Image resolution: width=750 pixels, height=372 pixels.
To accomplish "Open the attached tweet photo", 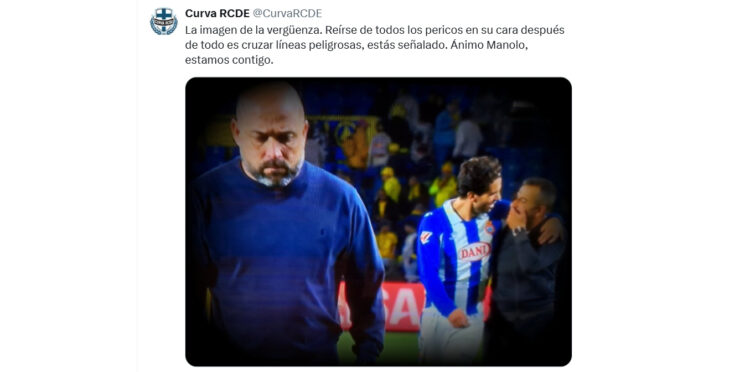I will (x=378, y=221).
